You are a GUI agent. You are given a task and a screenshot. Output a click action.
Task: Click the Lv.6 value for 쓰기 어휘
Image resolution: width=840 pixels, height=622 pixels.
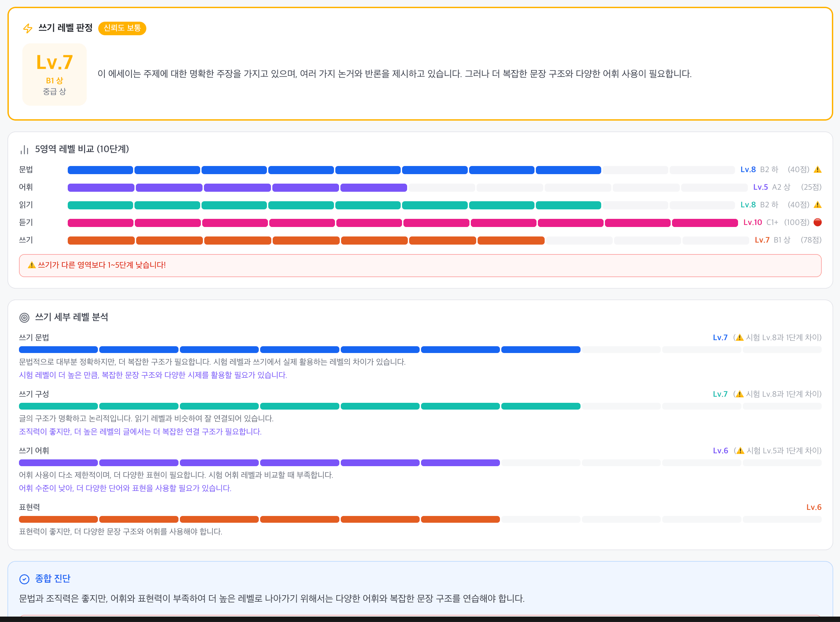pyautogui.click(x=721, y=450)
